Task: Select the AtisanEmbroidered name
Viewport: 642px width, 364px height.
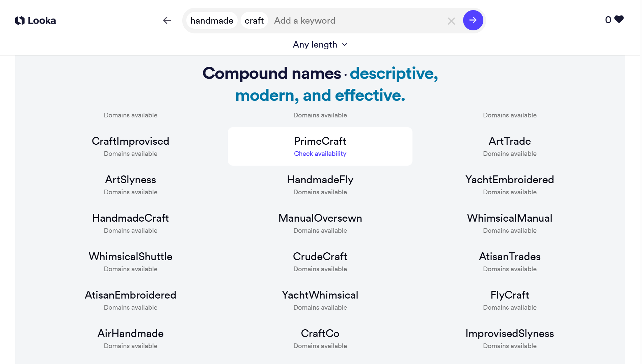Action: click(x=131, y=295)
